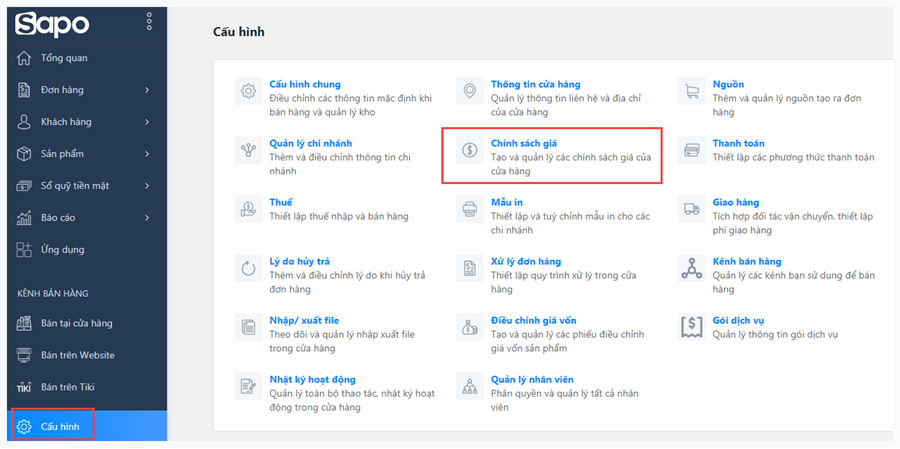Open Quản lý nhân viên link
The image size is (900, 449).
pos(532,380)
